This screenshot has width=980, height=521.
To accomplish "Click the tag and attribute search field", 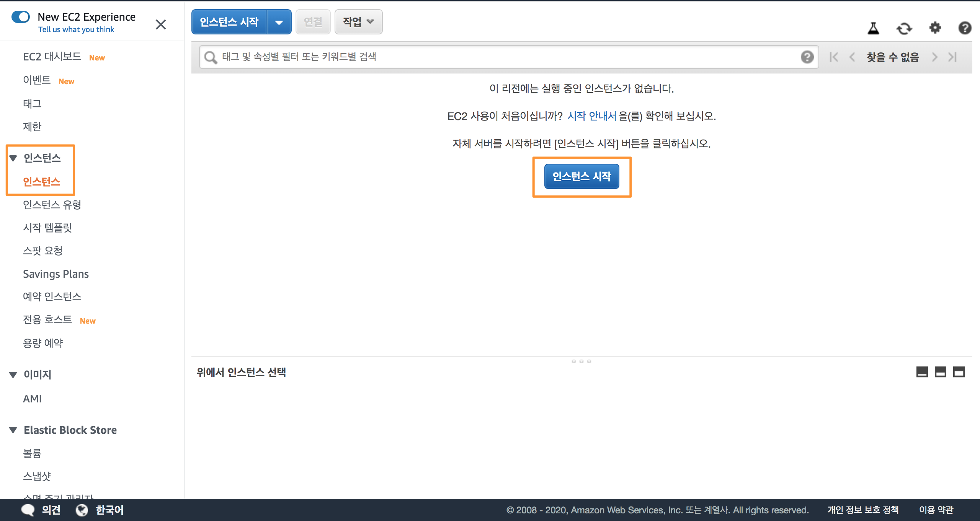I will (x=498, y=57).
